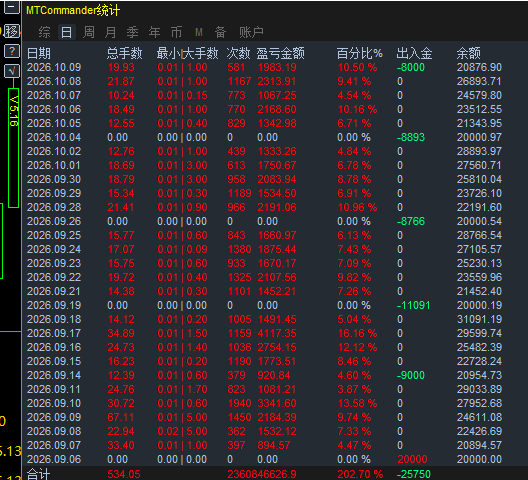Click withdrawal value -8893
The width and height of the screenshot is (528, 480).
click(410, 137)
